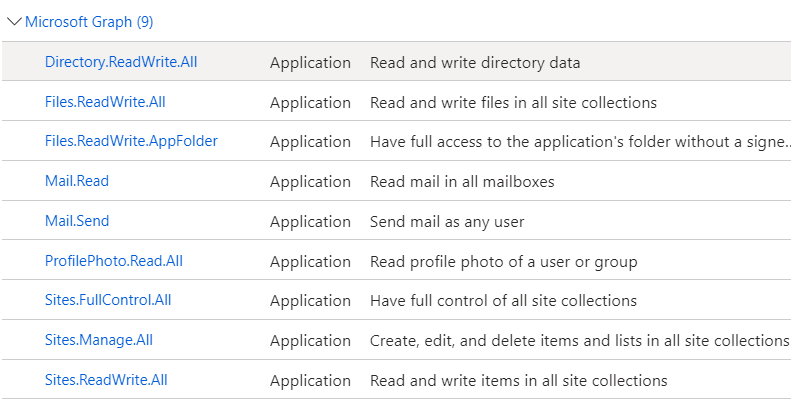Image resolution: width=793 pixels, height=415 pixels.
Task: Collapse the Microsoft Graph group chevron
Action: [14, 22]
